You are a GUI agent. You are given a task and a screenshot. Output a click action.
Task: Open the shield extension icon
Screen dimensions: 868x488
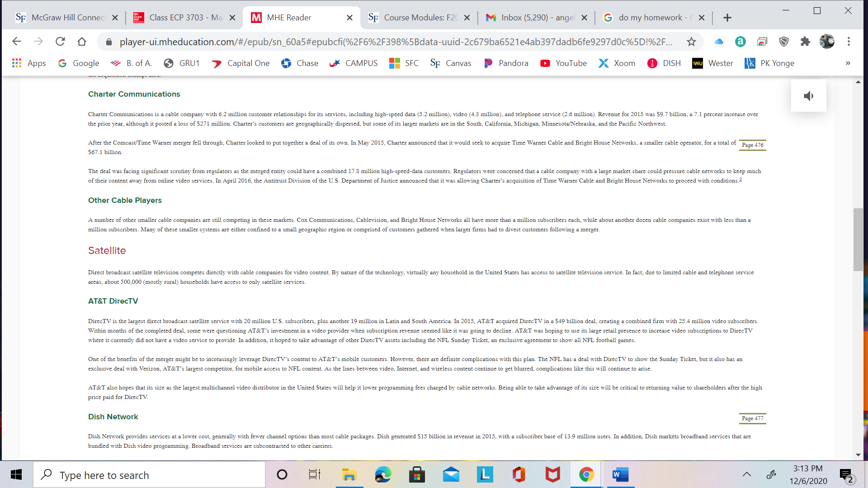783,42
